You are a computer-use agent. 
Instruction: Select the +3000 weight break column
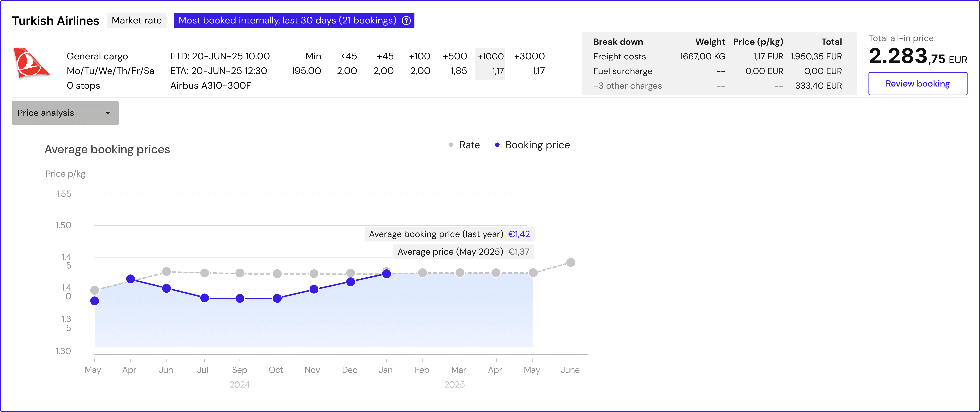(529, 63)
